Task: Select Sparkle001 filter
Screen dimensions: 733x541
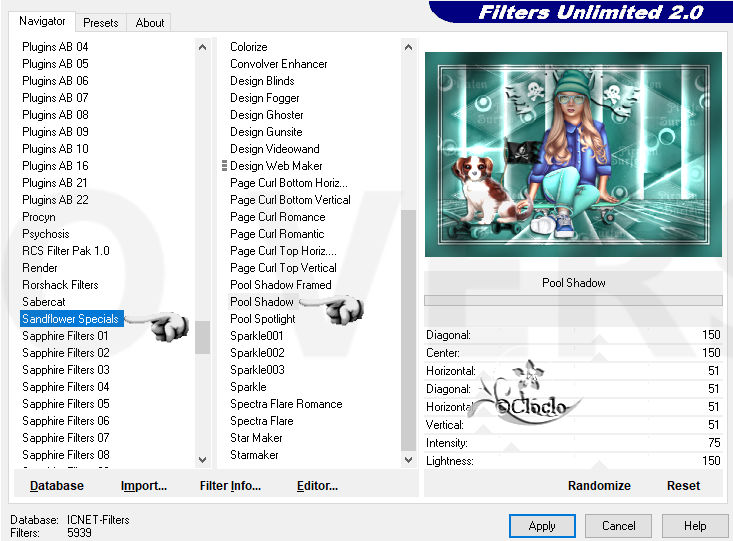Action: click(x=257, y=336)
